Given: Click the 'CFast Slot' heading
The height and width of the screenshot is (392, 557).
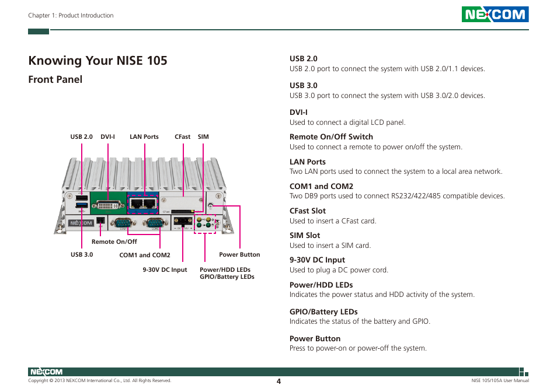Looking at the screenshot, I should [307, 211].
